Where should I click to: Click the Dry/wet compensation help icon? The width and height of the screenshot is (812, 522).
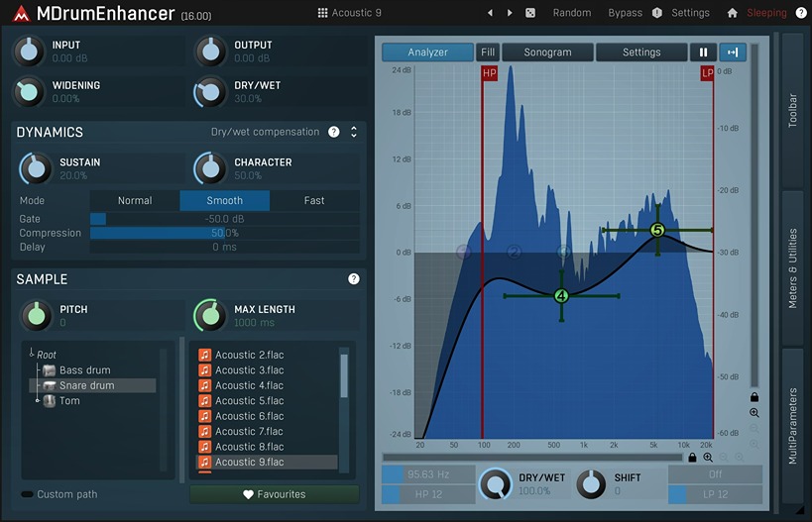(x=334, y=132)
